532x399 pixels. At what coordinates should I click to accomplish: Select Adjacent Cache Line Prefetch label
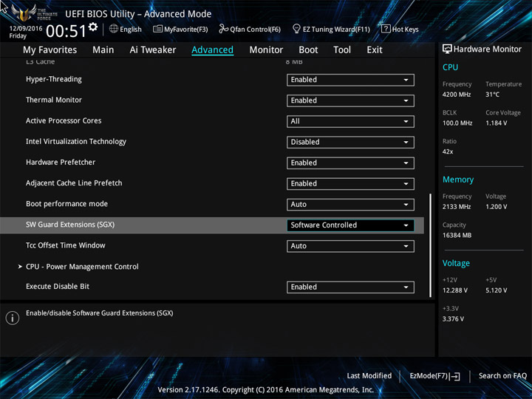pos(74,183)
